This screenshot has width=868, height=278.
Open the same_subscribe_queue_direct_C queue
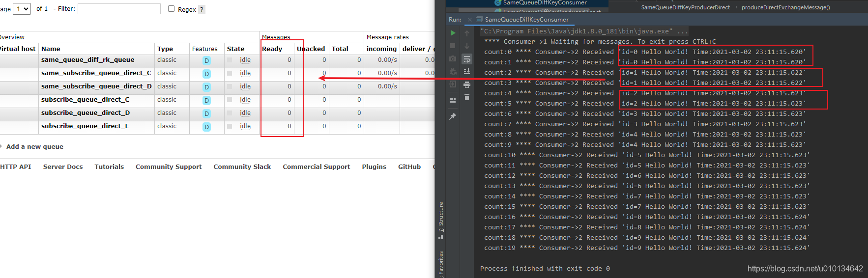[96, 73]
